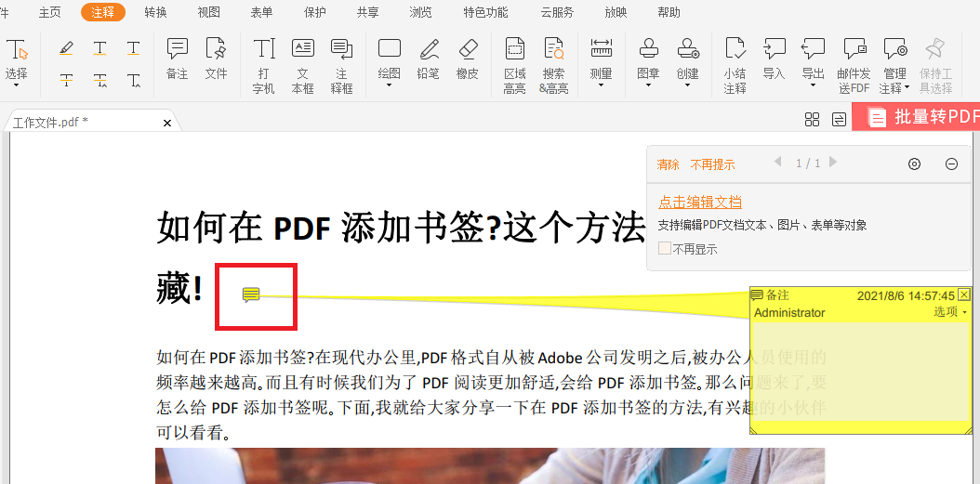Close the 工作文件.pdf tab
The width and height of the screenshot is (980, 484).
click(166, 123)
